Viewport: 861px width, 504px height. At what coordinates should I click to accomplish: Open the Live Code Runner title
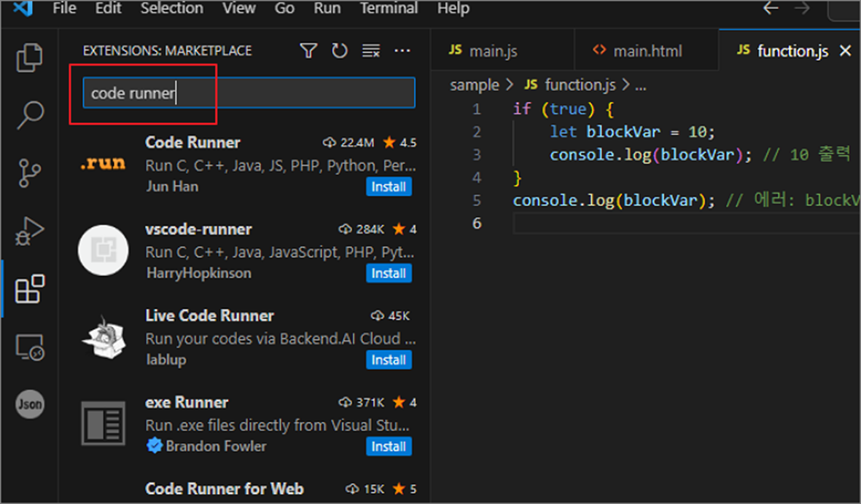pyautogui.click(x=209, y=316)
